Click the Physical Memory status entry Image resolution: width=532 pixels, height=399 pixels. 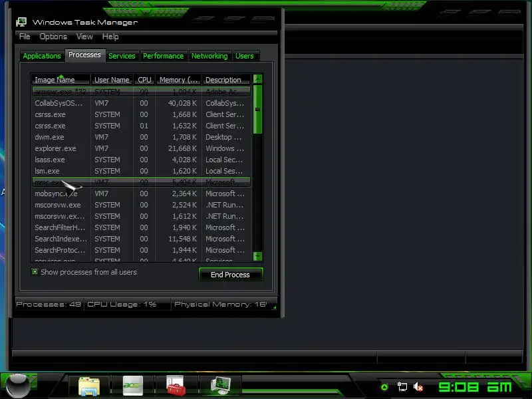221,304
